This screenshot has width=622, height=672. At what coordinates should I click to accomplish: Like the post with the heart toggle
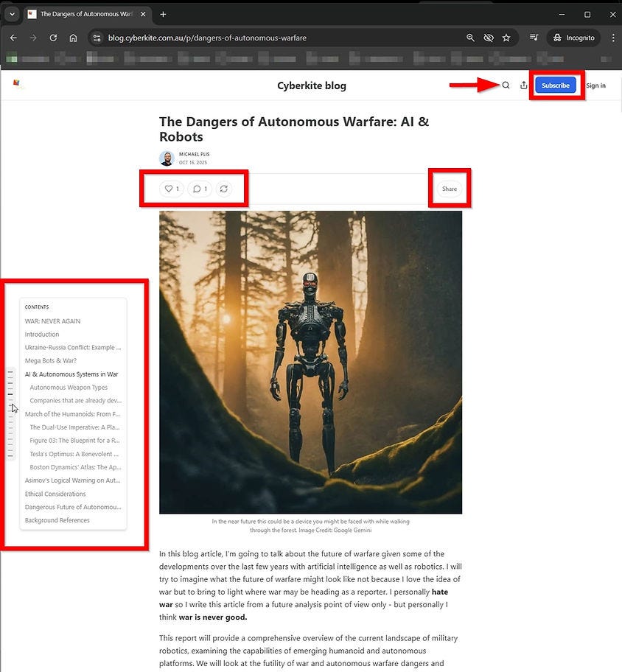[x=170, y=189]
